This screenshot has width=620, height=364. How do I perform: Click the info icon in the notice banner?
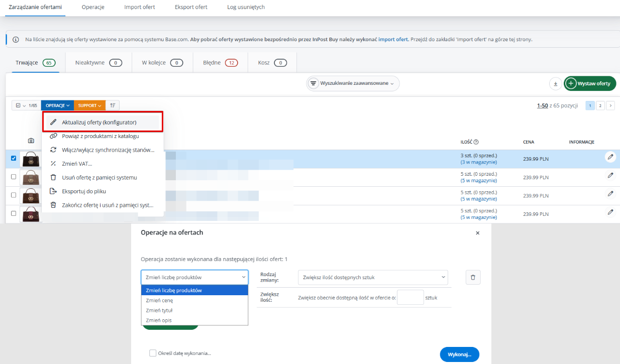pos(16,39)
